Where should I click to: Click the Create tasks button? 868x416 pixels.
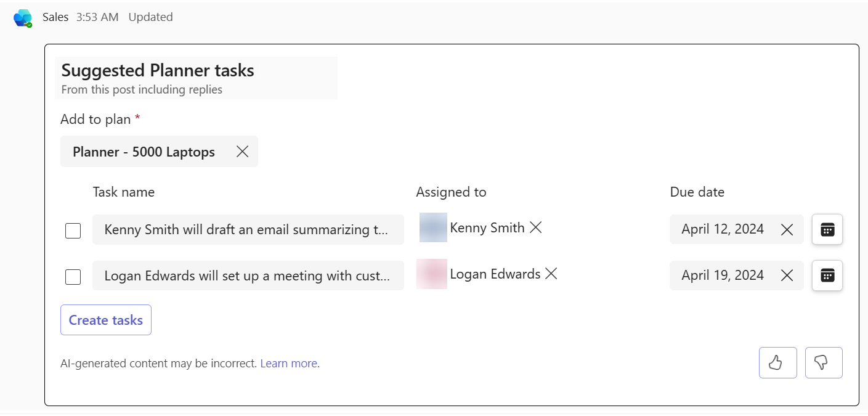click(105, 319)
